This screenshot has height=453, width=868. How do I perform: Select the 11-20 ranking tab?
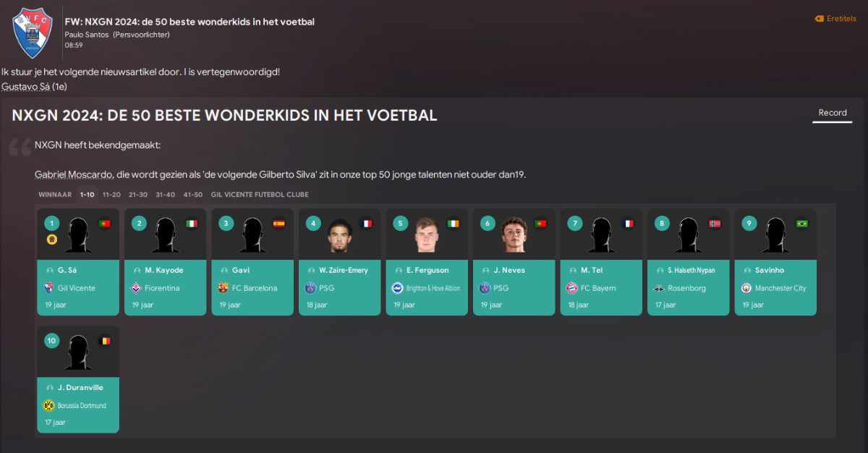click(x=111, y=195)
